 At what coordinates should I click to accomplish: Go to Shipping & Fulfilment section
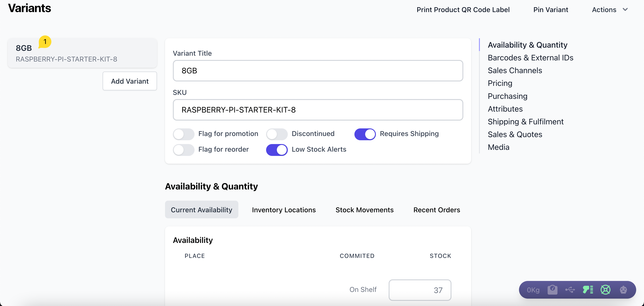pyautogui.click(x=525, y=121)
